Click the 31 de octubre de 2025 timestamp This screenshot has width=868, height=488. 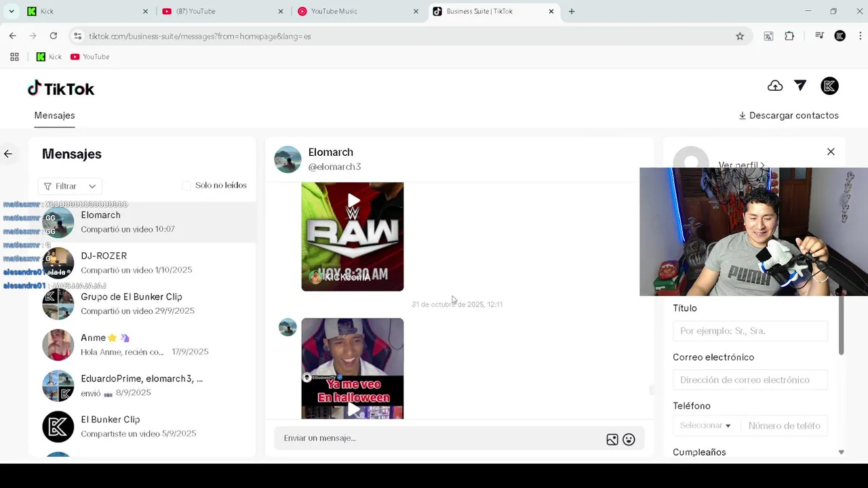click(x=457, y=304)
